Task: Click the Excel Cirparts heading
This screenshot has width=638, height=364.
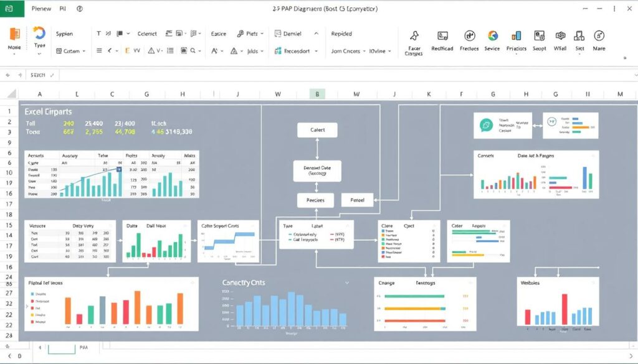Action: coord(48,112)
